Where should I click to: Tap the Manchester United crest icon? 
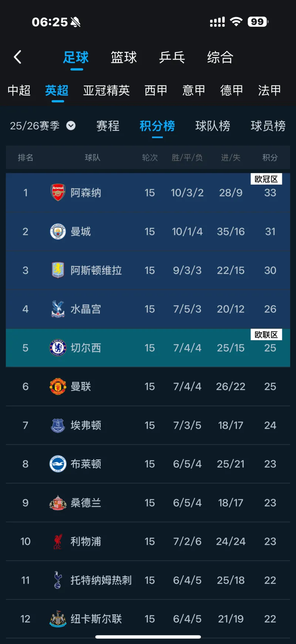[x=58, y=386]
